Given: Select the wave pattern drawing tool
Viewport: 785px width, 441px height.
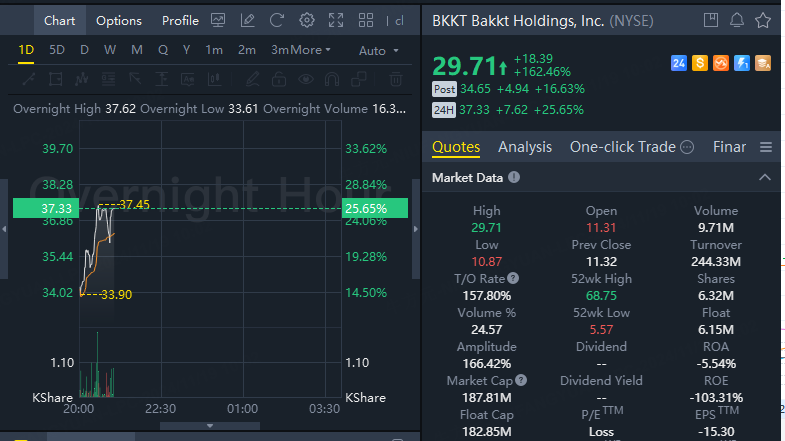Looking at the screenshot, I should 82,79.
